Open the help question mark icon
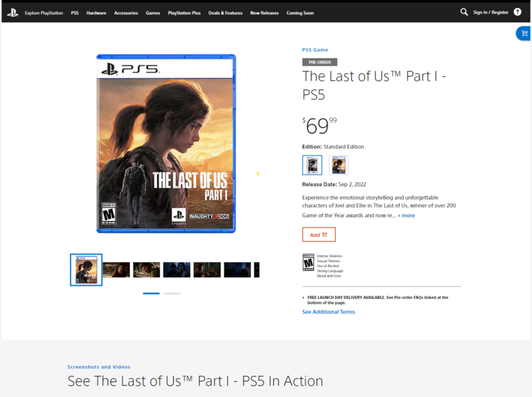Screen dimensions: 532x397 point(518,12)
